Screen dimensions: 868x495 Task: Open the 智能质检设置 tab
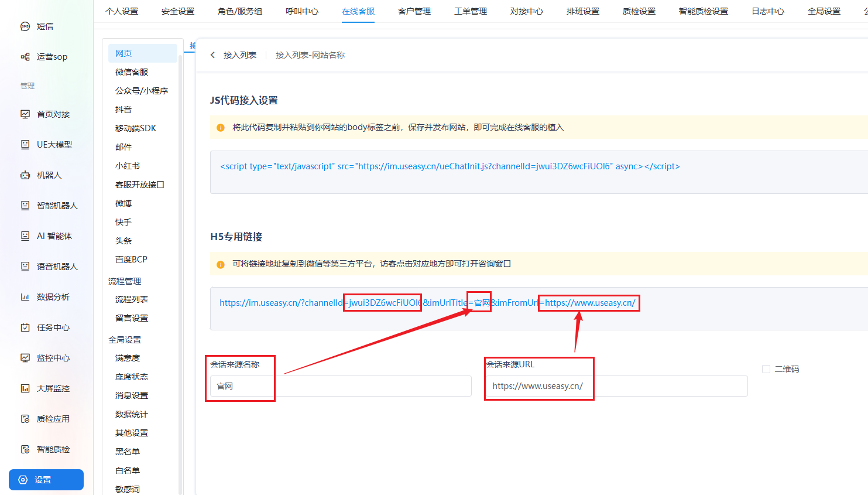coord(704,11)
